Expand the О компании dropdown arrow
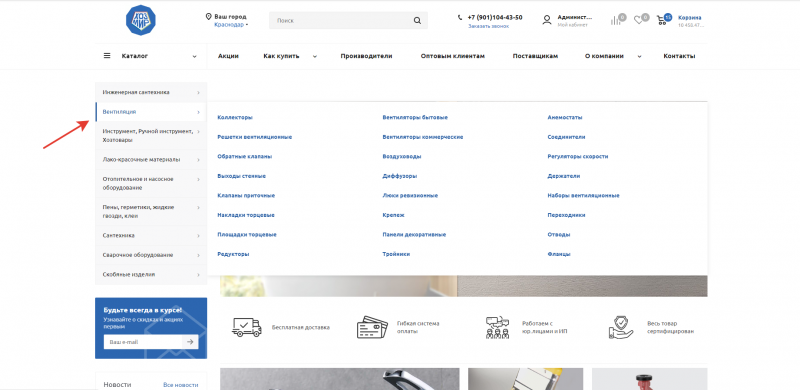Screen dimensions: 800x390 (639, 57)
